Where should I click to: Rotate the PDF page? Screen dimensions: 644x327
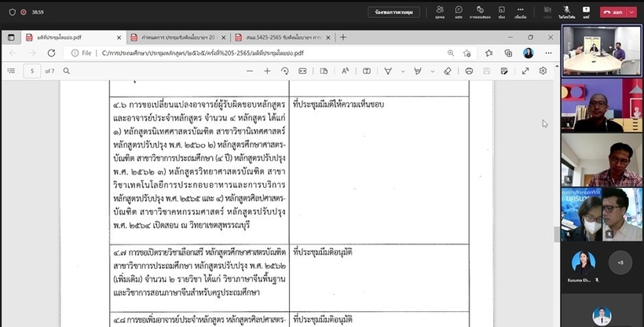(x=284, y=72)
